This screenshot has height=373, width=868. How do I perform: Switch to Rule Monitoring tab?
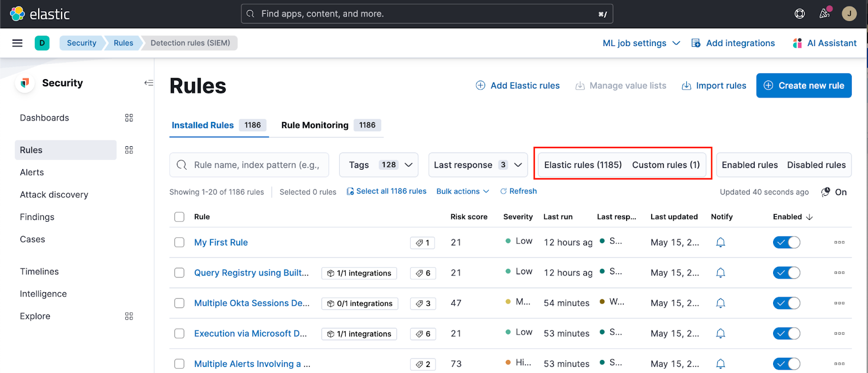pyautogui.click(x=330, y=125)
